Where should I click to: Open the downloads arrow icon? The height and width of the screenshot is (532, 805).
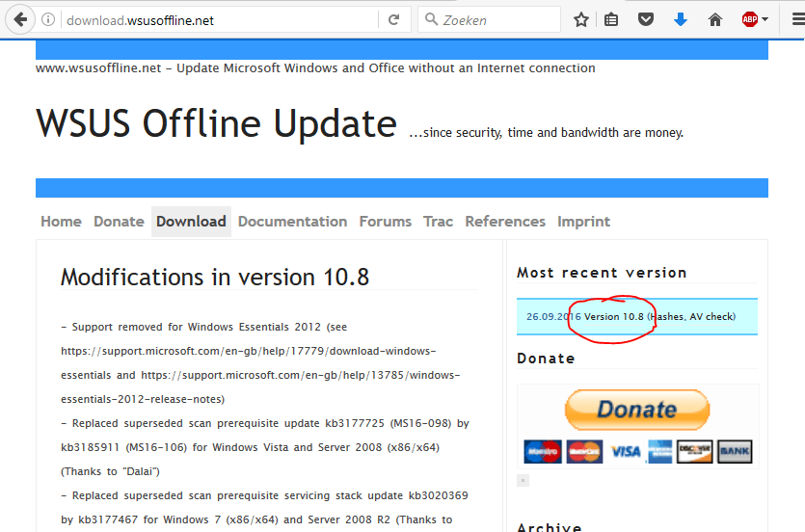(681, 20)
